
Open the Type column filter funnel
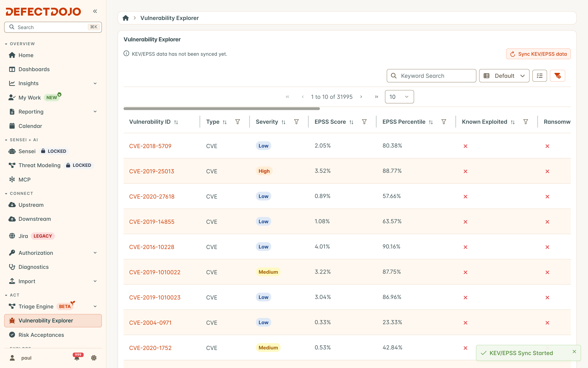[x=238, y=122]
